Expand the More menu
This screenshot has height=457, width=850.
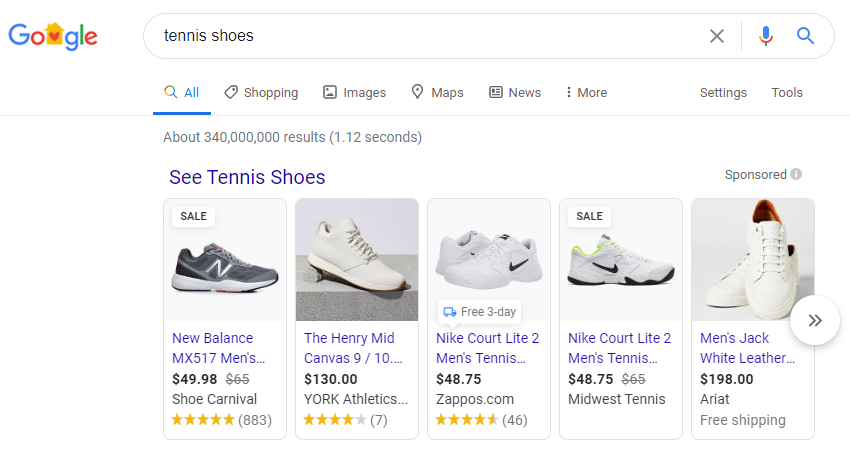(x=586, y=93)
